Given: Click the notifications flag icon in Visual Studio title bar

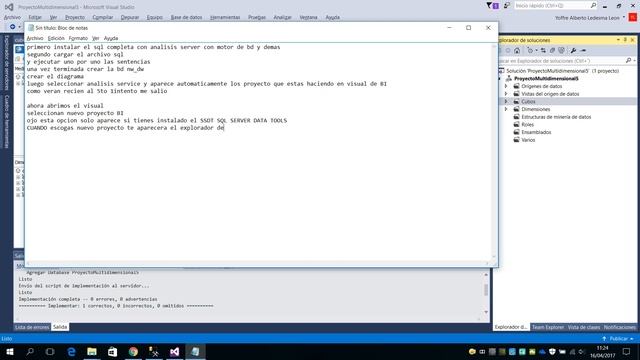Looking at the screenshot, I should pyautogui.click(x=492, y=5).
